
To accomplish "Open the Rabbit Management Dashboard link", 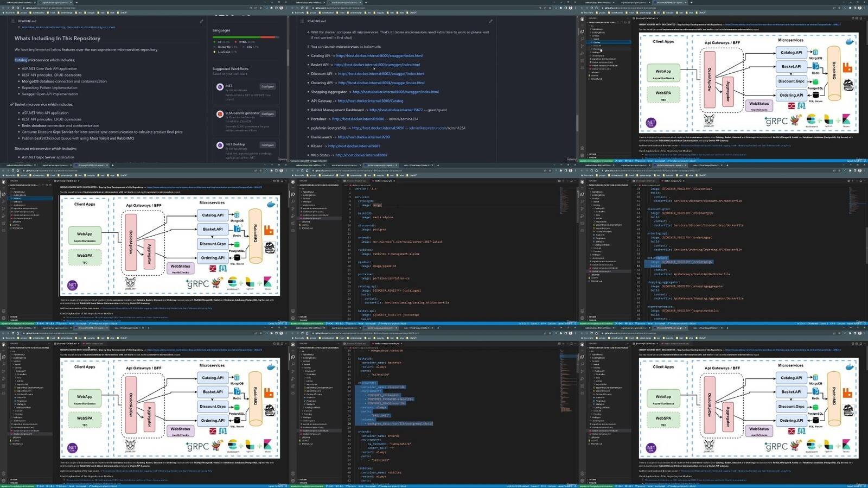I will tap(395, 110).
